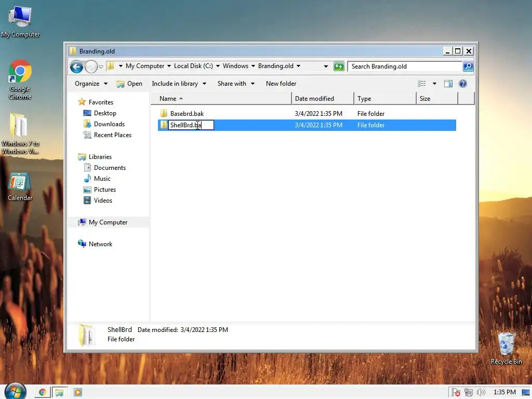Viewport: 532px width, 399px height.
Task: Open Videos library
Action: [103, 201]
